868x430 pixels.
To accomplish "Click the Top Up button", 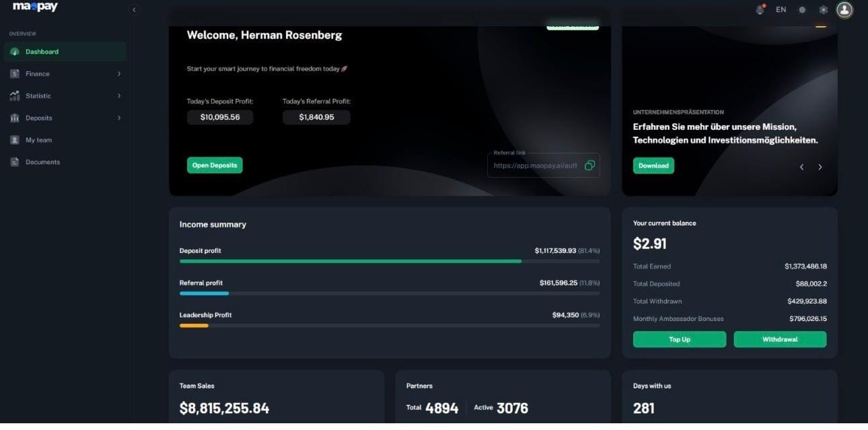I will point(680,339).
